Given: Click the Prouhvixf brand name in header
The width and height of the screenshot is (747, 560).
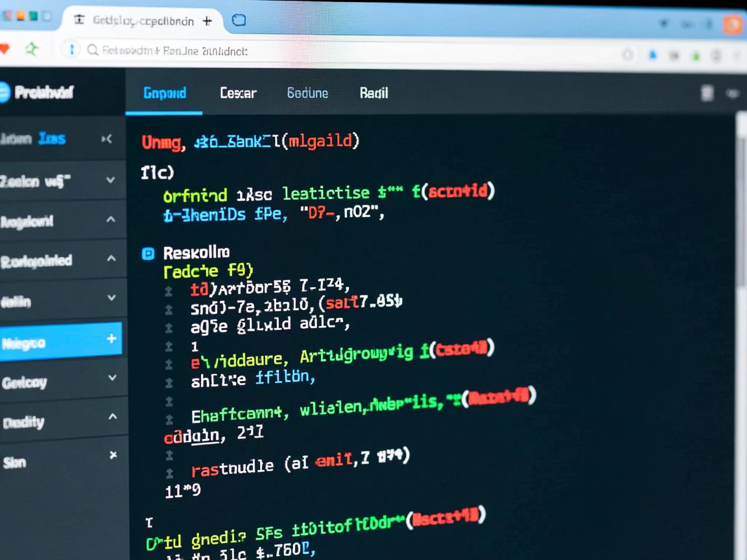Looking at the screenshot, I should pyautogui.click(x=44, y=93).
